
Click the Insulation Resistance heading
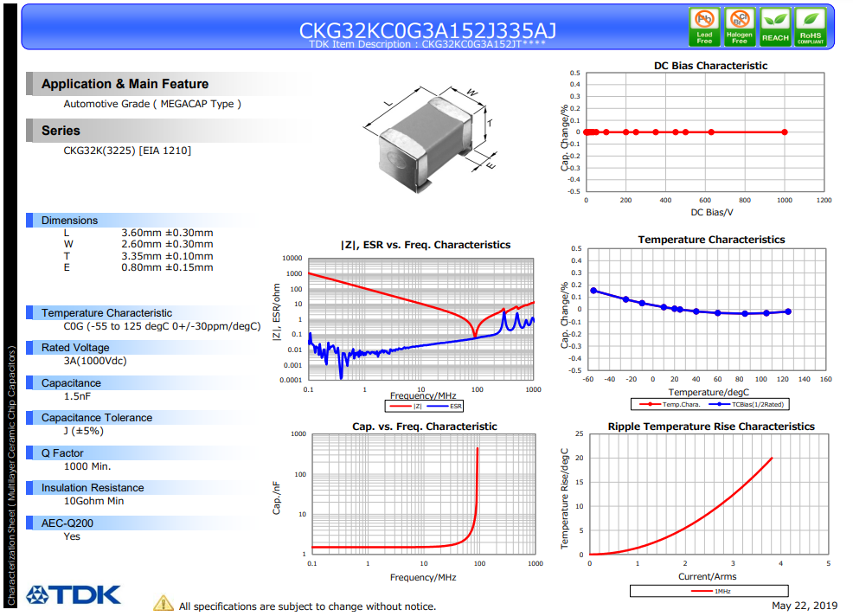coord(93,488)
